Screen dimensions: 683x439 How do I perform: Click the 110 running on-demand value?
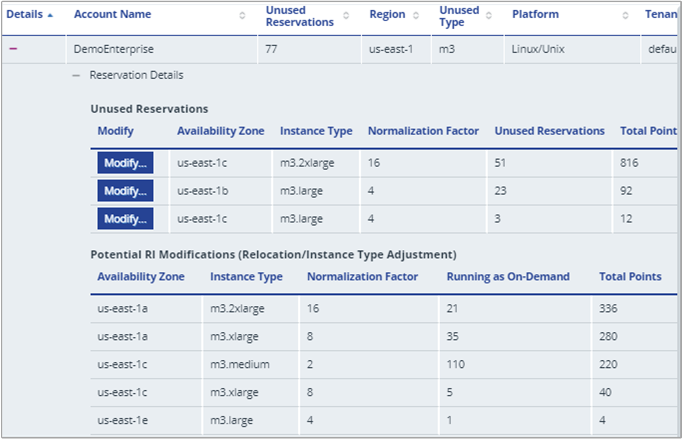456,365
